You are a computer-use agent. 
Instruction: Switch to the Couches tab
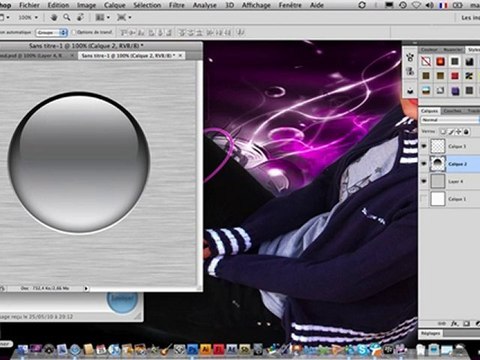[453, 111]
